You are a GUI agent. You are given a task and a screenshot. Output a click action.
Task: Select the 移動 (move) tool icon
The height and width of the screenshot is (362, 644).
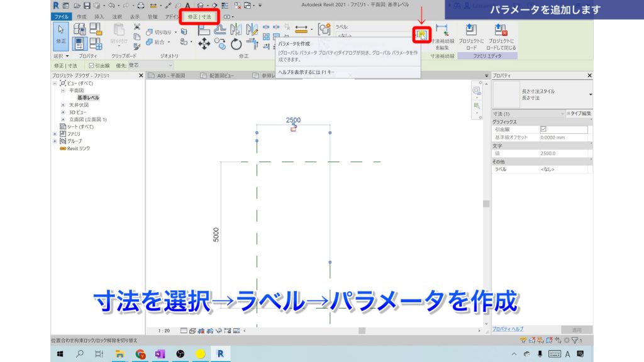pos(204,43)
